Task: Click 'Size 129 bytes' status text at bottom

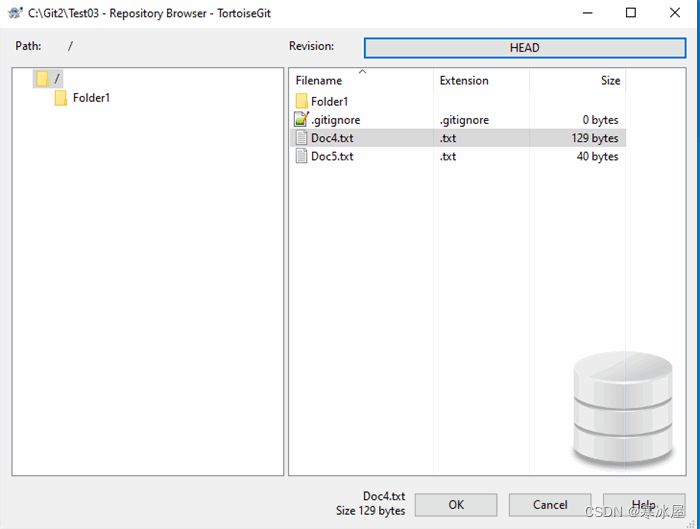Action: [371, 511]
